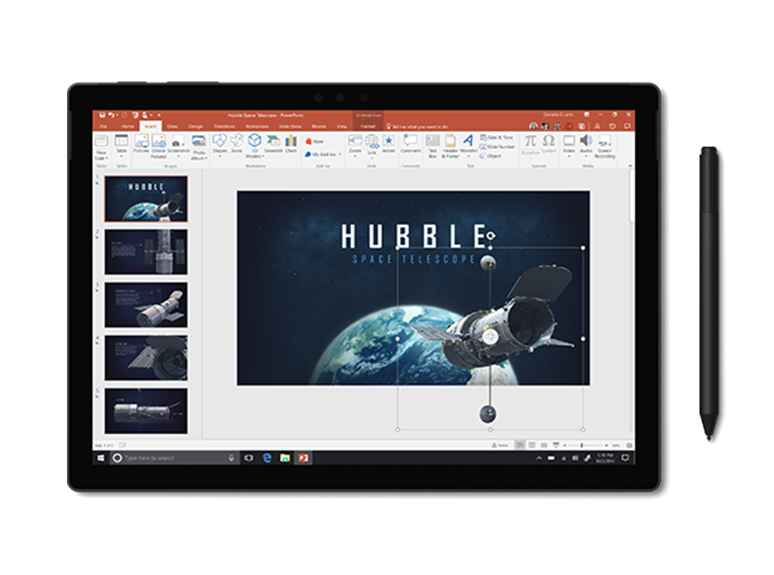Open the Photo Album dropdown
The height and width of the screenshot is (575, 774).
198,147
